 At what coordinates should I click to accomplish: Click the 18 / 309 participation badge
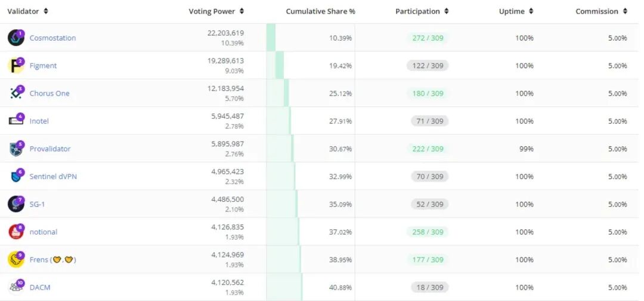(429, 287)
